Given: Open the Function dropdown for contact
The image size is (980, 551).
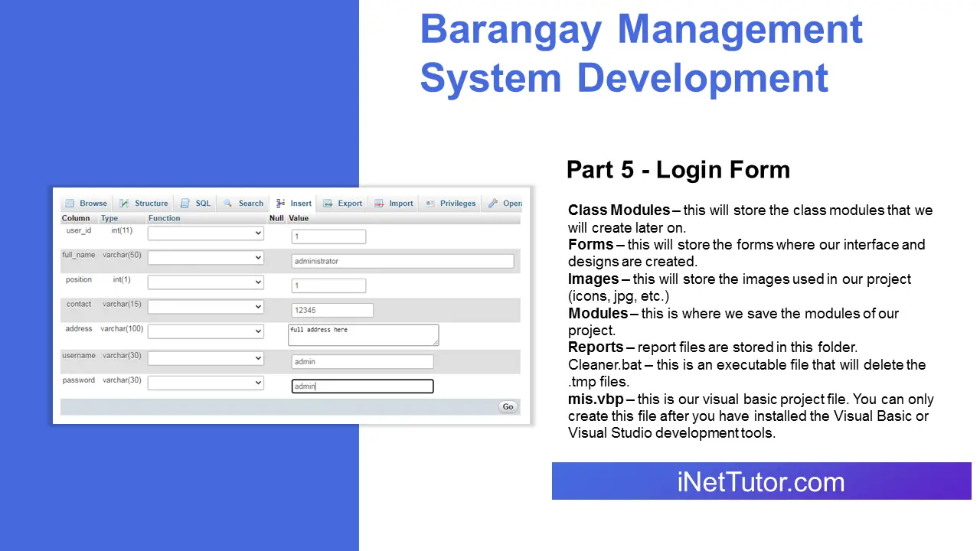Looking at the screenshot, I should pos(205,306).
